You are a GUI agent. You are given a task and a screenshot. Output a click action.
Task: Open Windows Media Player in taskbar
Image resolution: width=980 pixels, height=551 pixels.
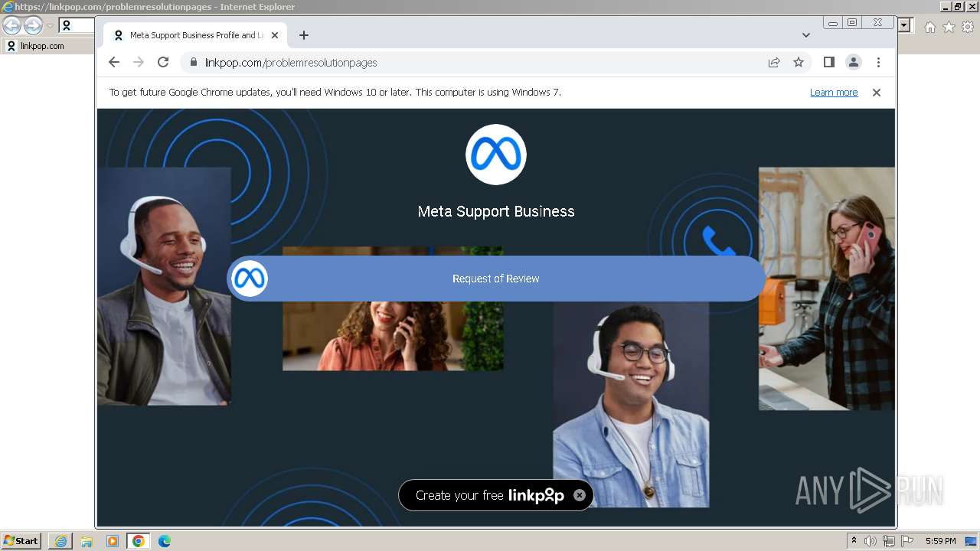coord(113,541)
